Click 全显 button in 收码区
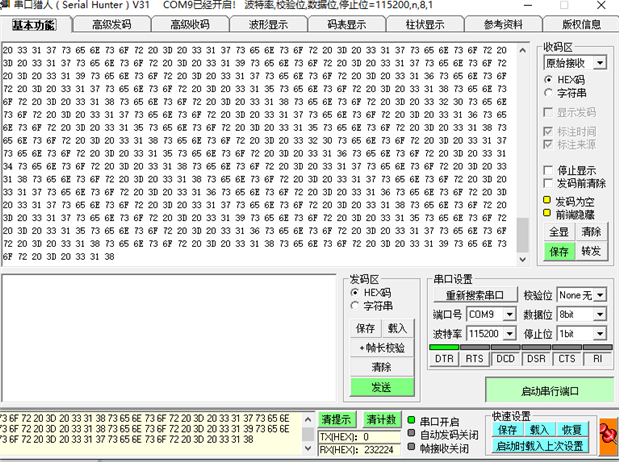The image size is (619, 462). [559, 232]
